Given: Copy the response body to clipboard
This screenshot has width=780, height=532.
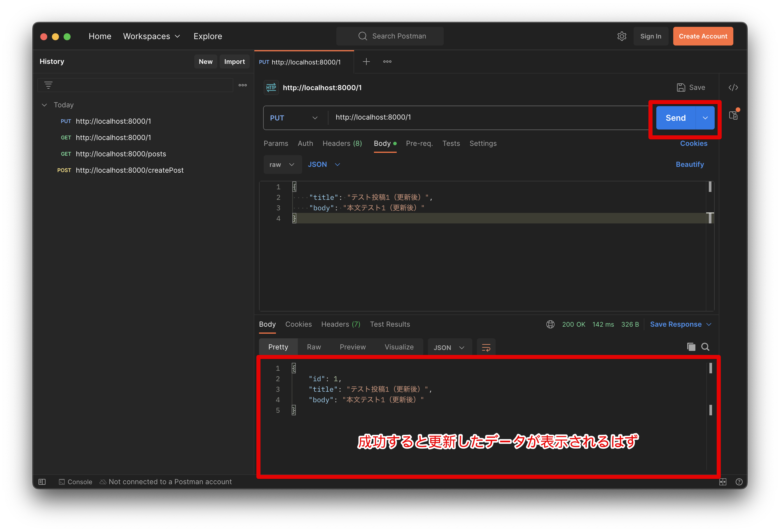Looking at the screenshot, I should [x=691, y=347].
